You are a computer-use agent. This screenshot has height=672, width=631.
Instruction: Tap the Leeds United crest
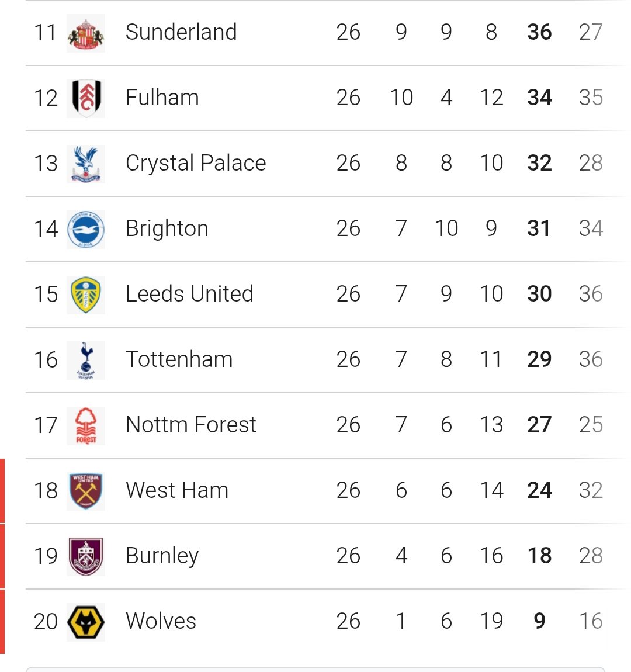[86, 295]
